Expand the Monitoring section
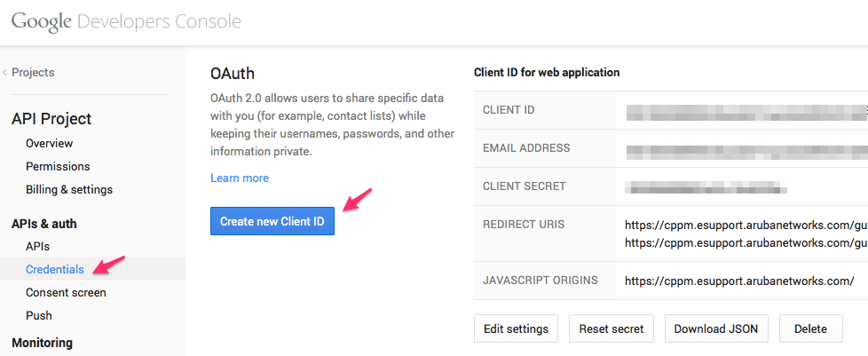Image resolution: width=868 pixels, height=356 pixels. pyautogui.click(x=42, y=343)
